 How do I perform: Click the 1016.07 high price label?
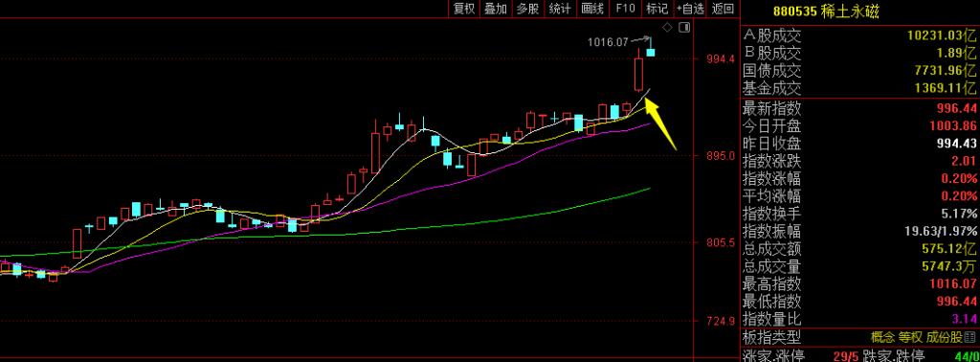pyautogui.click(x=608, y=42)
